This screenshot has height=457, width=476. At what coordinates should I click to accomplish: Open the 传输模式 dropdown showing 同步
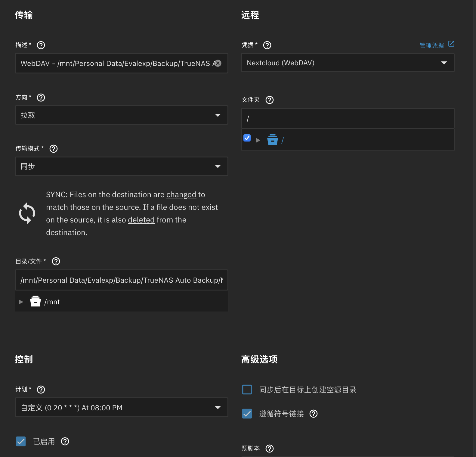tap(121, 166)
